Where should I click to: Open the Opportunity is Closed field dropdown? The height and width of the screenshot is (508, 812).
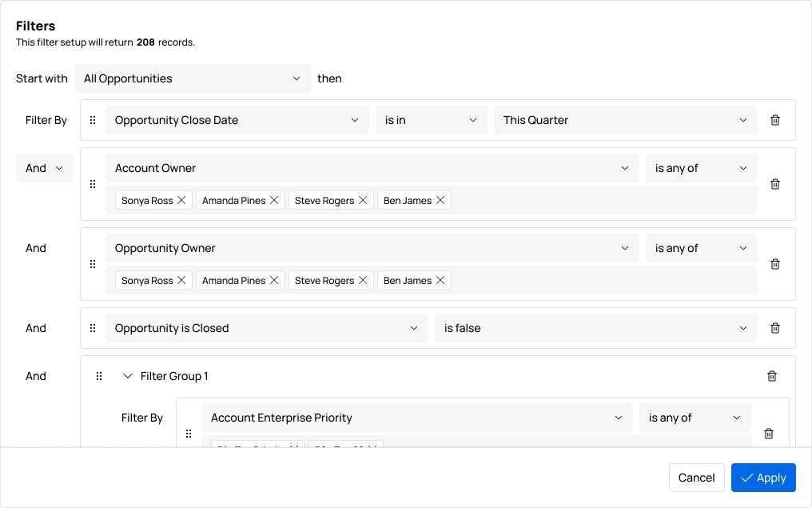[267, 328]
